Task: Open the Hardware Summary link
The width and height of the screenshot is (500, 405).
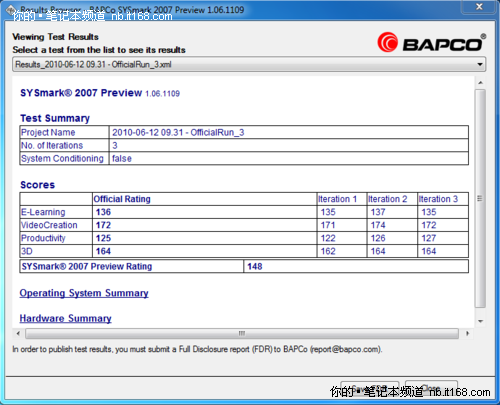Action: [65, 318]
